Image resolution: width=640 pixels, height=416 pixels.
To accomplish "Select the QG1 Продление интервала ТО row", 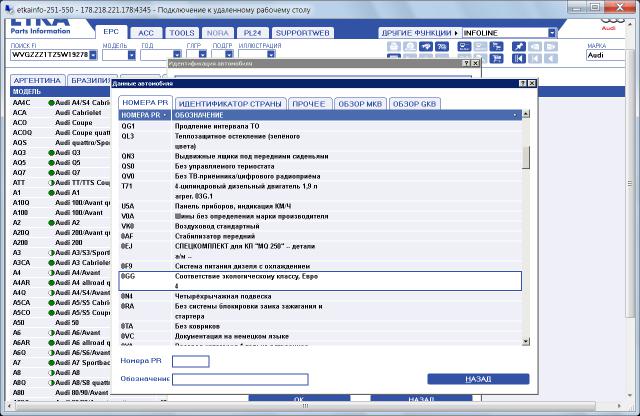I will tap(320, 126).
